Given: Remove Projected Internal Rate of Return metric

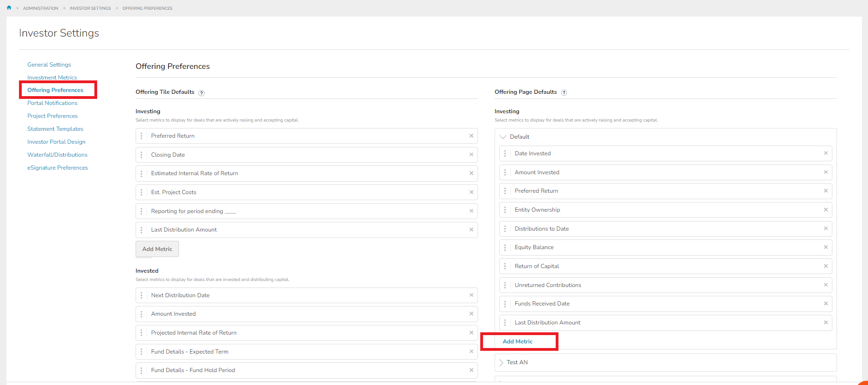Looking at the screenshot, I should point(471,333).
